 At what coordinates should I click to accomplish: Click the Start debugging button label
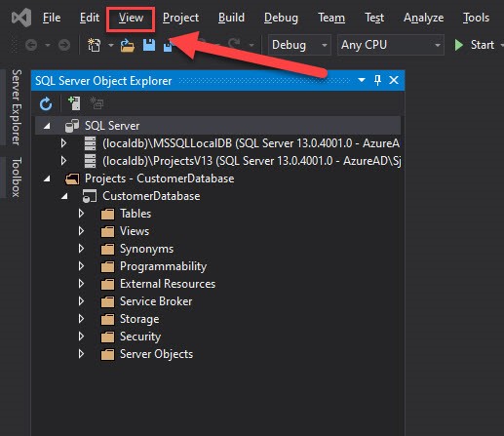[x=483, y=45]
